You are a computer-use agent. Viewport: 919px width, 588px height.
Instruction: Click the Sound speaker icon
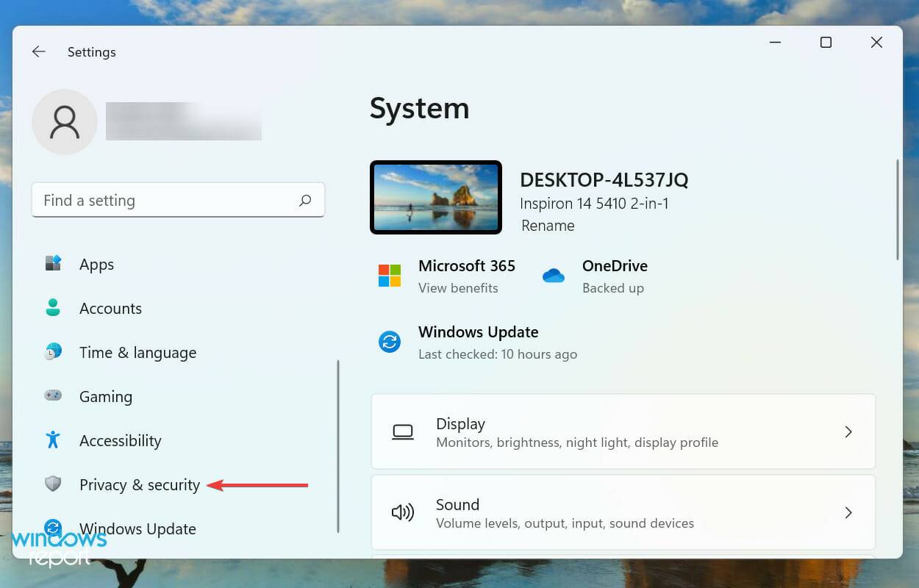pos(402,512)
